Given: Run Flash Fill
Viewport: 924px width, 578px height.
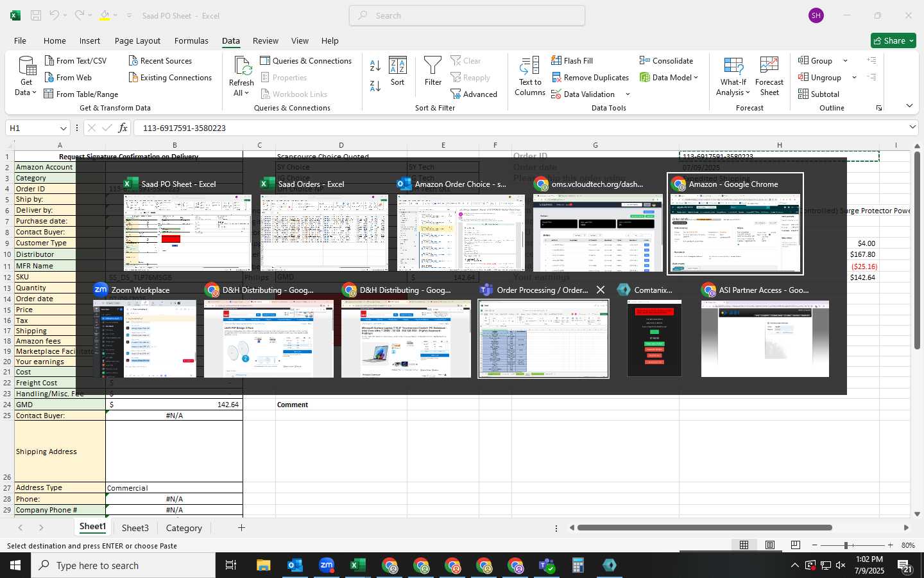Looking at the screenshot, I should [572, 60].
